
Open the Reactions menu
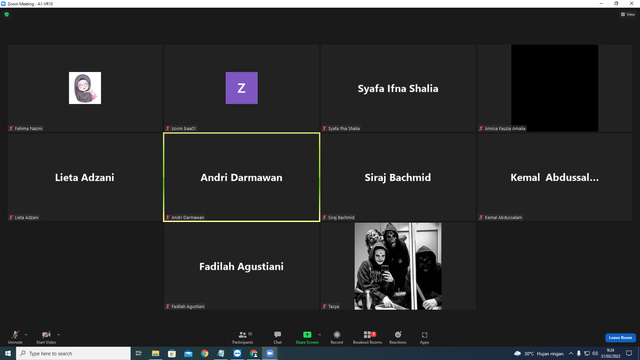pos(398,337)
